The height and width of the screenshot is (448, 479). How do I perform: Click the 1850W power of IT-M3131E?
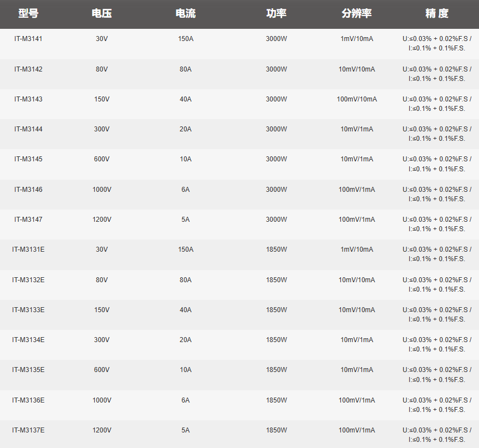click(276, 250)
